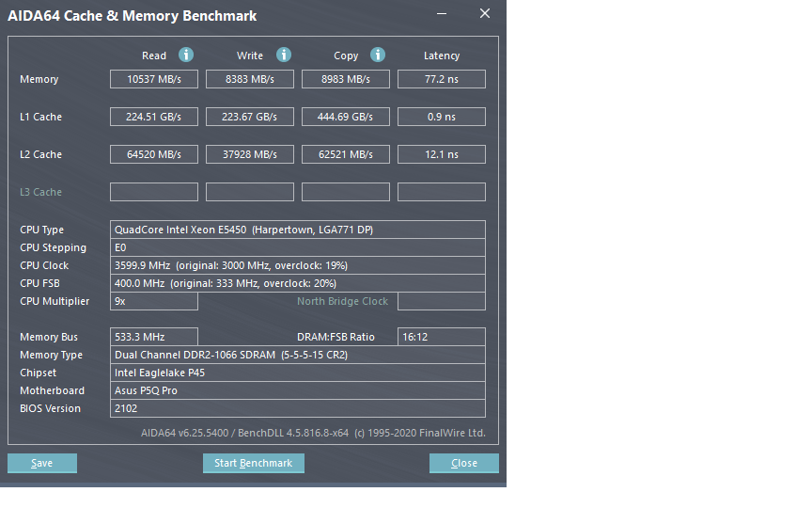This screenshot has width=812, height=508.
Task: Close the window with the X icon
Action: [485, 13]
